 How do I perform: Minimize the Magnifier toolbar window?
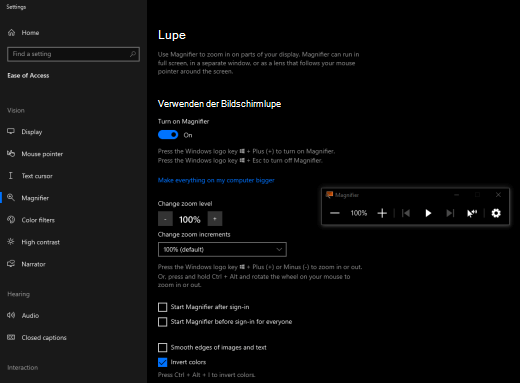click(457, 195)
